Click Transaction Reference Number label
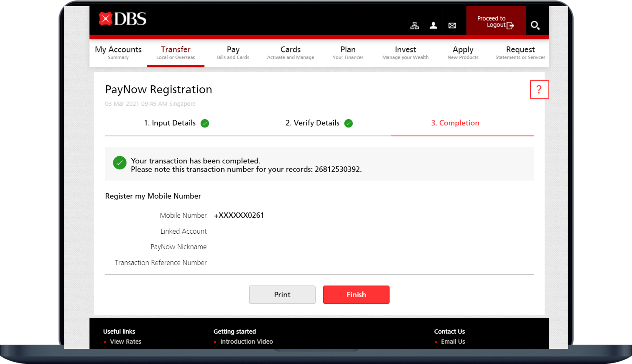 click(x=161, y=263)
